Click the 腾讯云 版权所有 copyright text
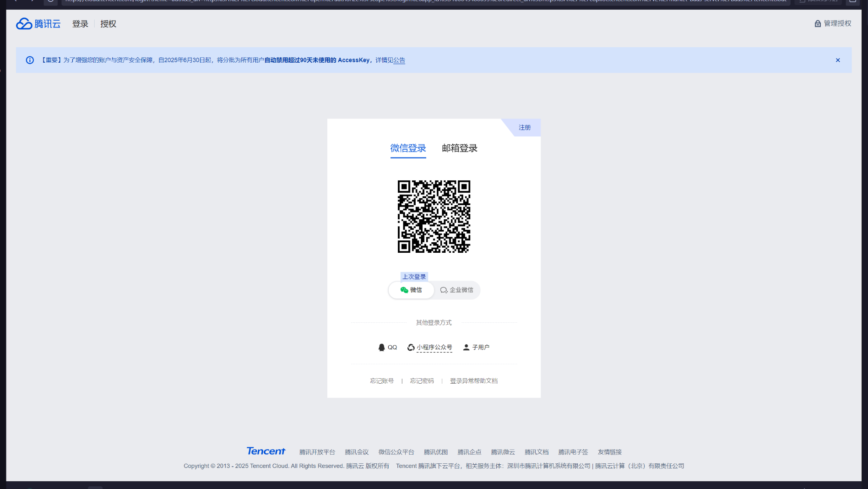 (368, 466)
